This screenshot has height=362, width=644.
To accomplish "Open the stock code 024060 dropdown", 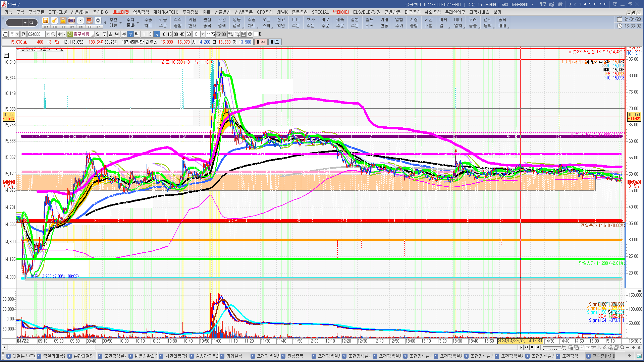I will point(48,34).
